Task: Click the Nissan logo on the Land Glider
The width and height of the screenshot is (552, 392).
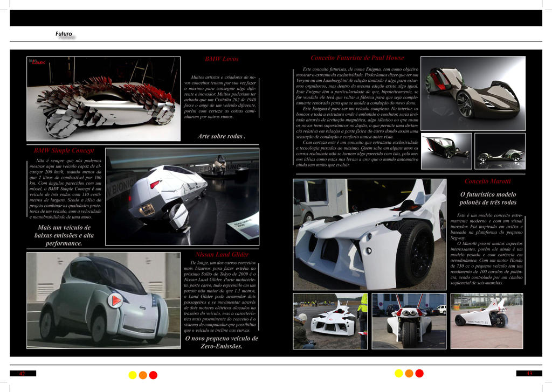Action: (x=142, y=308)
